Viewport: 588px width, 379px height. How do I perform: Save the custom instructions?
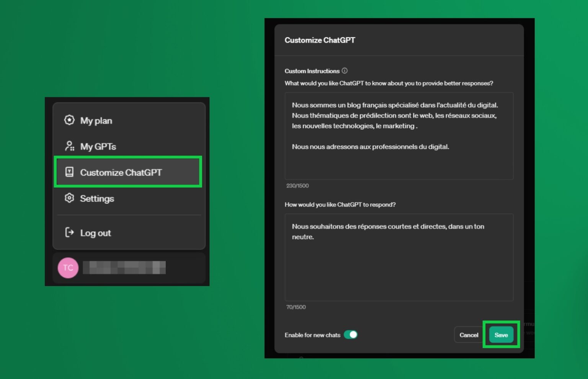pyautogui.click(x=501, y=335)
